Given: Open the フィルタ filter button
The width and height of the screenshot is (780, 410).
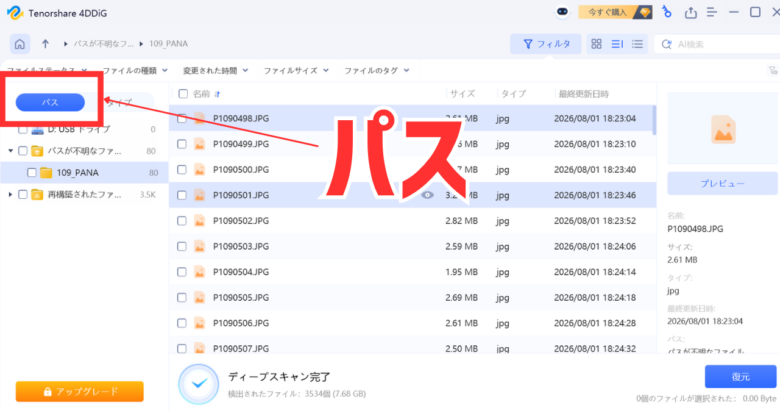Looking at the screenshot, I should tap(546, 44).
